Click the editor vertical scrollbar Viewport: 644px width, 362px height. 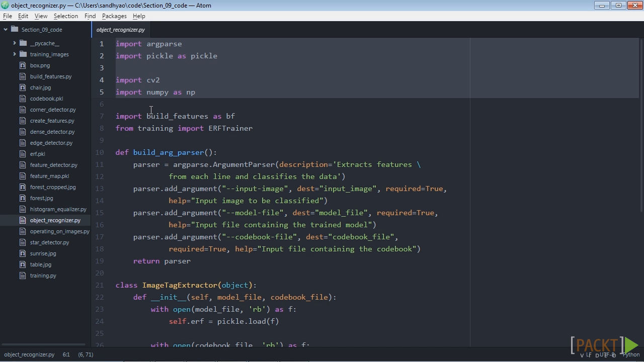[x=641, y=125]
